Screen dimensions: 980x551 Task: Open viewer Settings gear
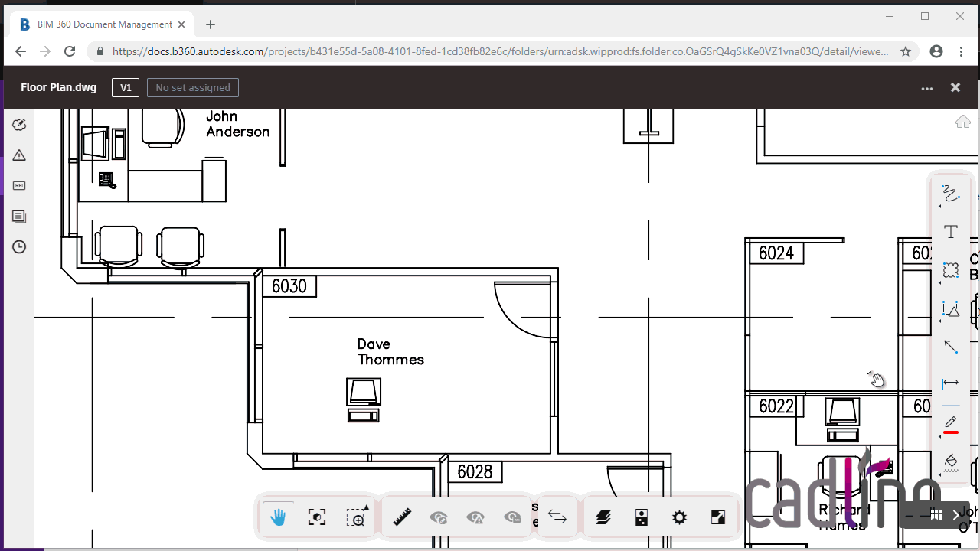tap(679, 518)
